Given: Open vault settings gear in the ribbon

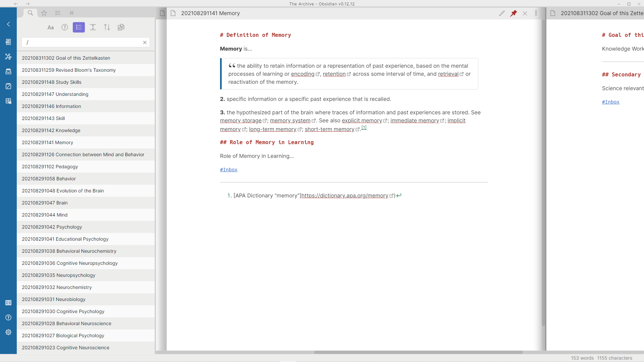Looking at the screenshot, I should (8, 332).
